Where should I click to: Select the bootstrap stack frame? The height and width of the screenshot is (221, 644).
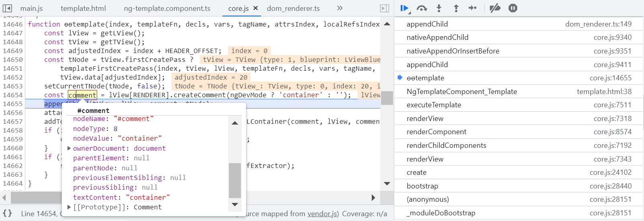coord(519,186)
